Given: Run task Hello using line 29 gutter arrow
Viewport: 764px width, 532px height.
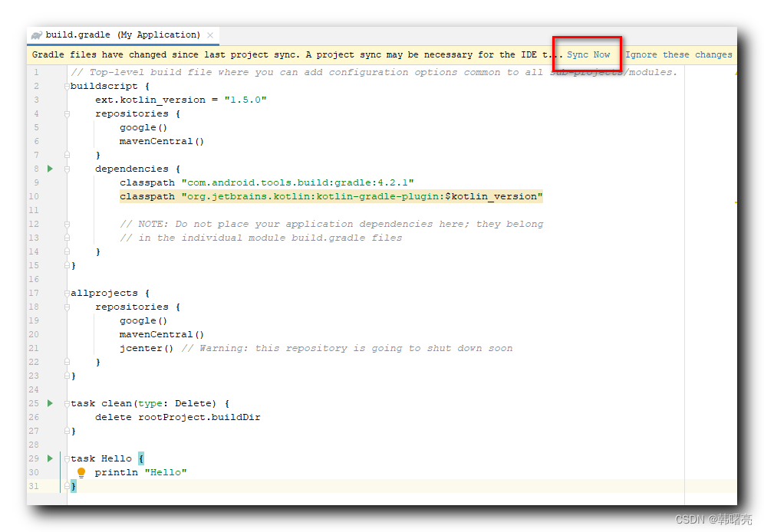Looking at the screenshot, I should pos(50,458).
